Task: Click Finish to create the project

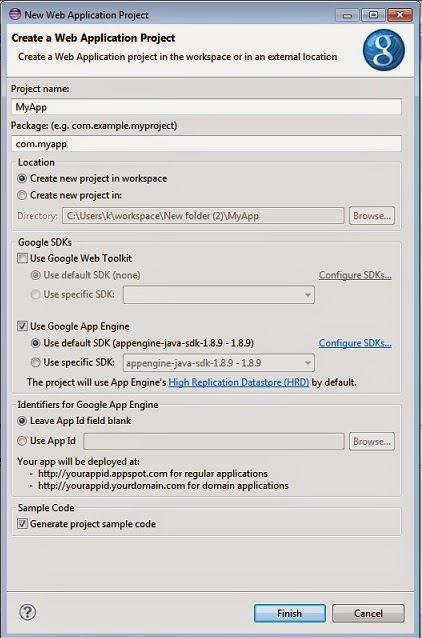Action: click(290, 613)
